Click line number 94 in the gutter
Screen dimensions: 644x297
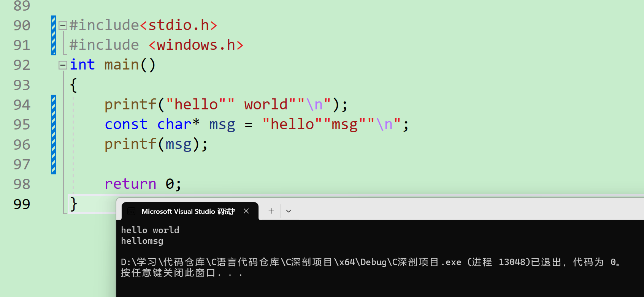pyautogui.click(x=22, y=105)
